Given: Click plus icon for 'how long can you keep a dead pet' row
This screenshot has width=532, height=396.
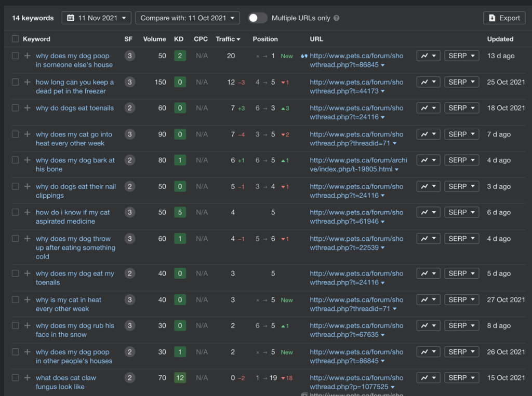Looking at the screenshot, I should [x=27, y=82].
